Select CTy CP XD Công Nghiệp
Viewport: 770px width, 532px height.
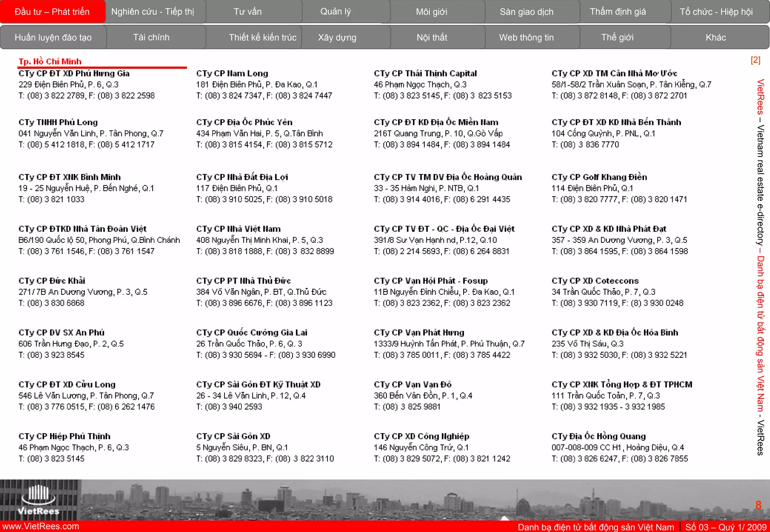[421, 437]
